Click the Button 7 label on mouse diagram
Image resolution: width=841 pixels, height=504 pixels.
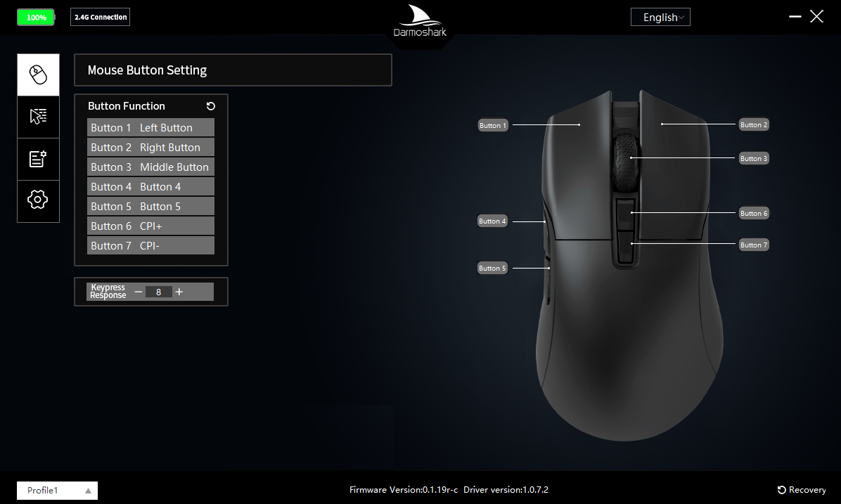click(x=754, y=245)
